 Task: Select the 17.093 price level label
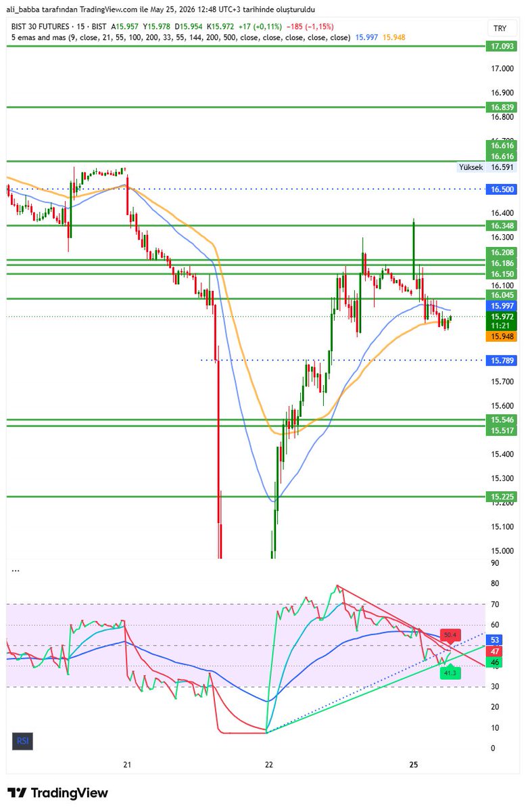click(501, 46)
